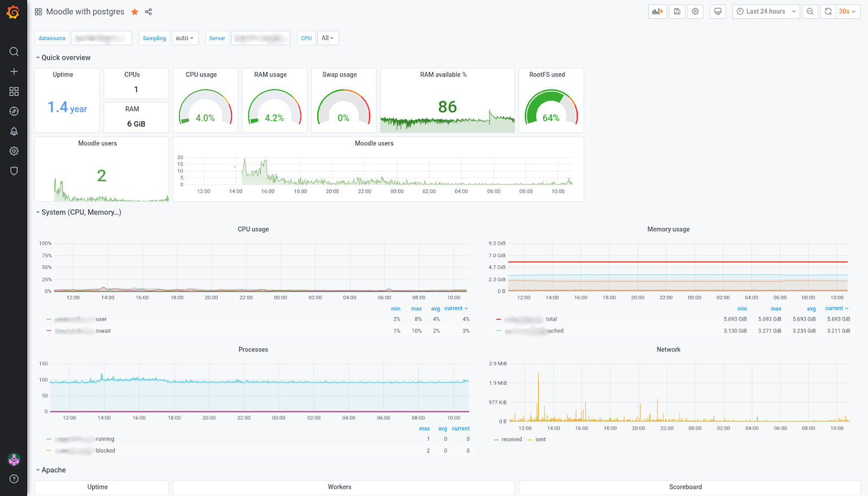Open the Search dashboards sidebar icon
868x496 pixels.
[x=14, y=52]
